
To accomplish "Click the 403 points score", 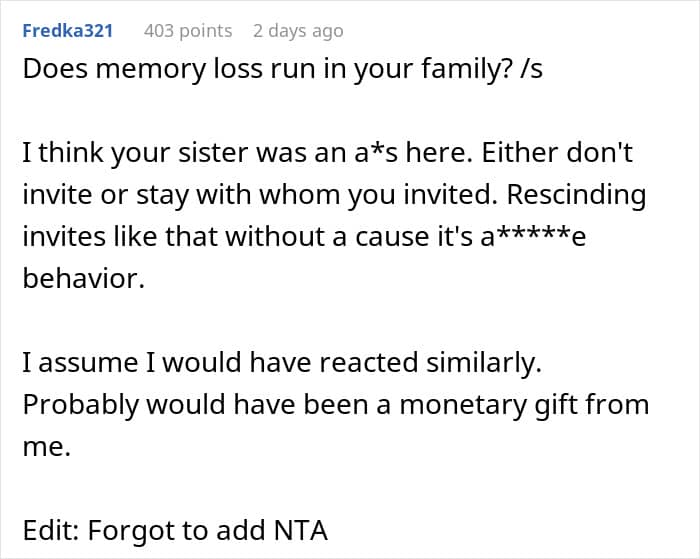I will click(x=188, y=31).
